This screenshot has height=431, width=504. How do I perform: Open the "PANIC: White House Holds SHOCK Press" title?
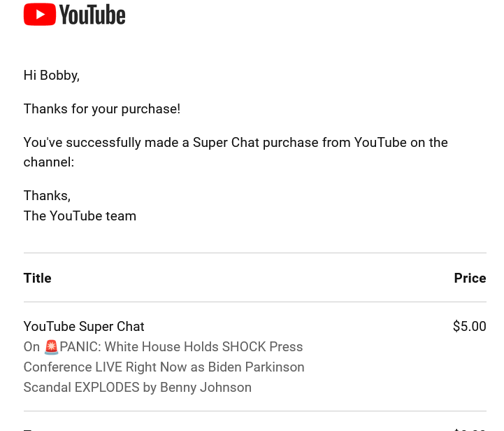pos(182,347)
